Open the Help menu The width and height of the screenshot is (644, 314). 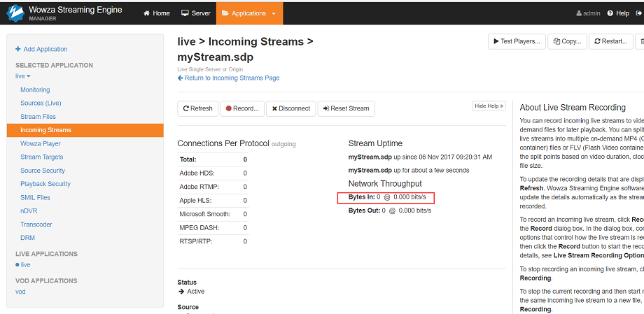click(618, 13)
